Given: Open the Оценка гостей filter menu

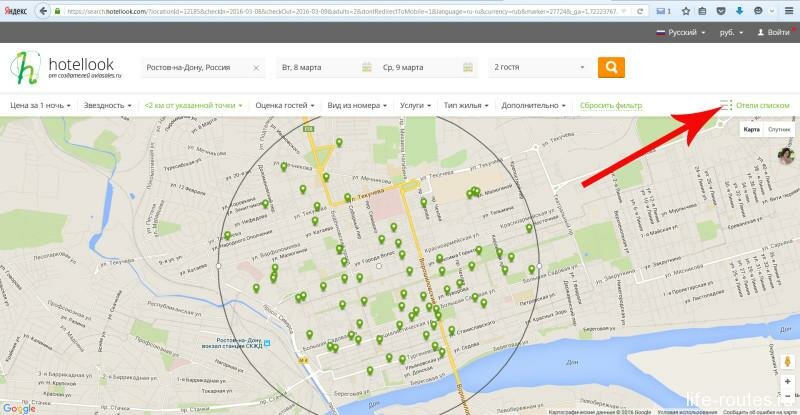Looking at the screenshot, I should click(x=285, y=105).
